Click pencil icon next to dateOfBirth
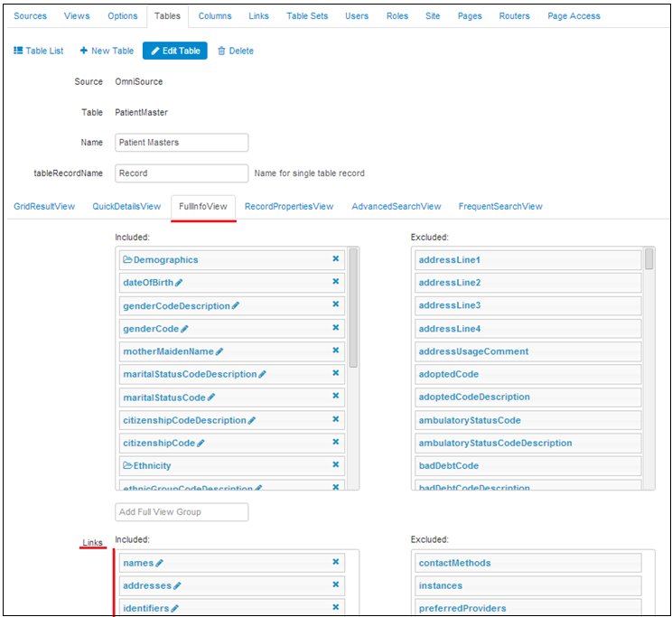The image size is (672, 617). point(179,283)
